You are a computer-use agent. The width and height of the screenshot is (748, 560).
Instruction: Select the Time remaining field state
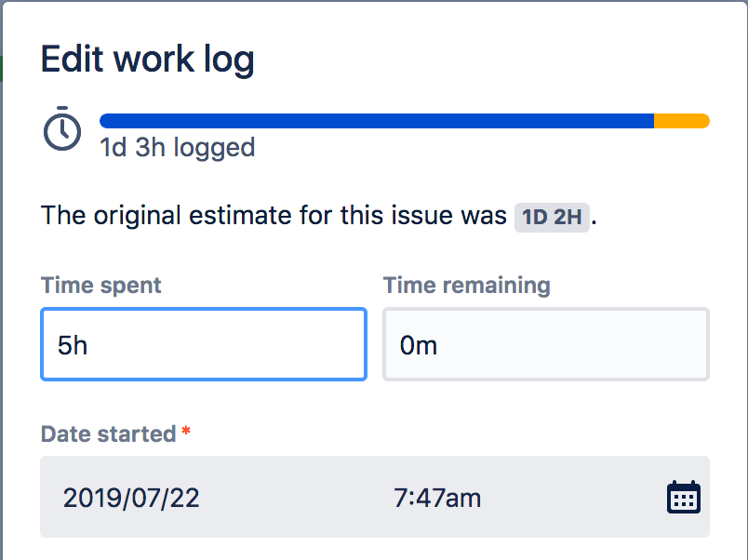[545, 344]
